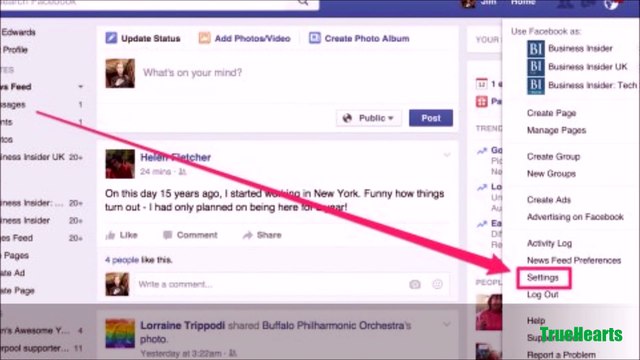Image resolution: width=640 pixels, height=360 pixels.
Task: Select Create Page from the menu
Action: click(x=551, y=113)
